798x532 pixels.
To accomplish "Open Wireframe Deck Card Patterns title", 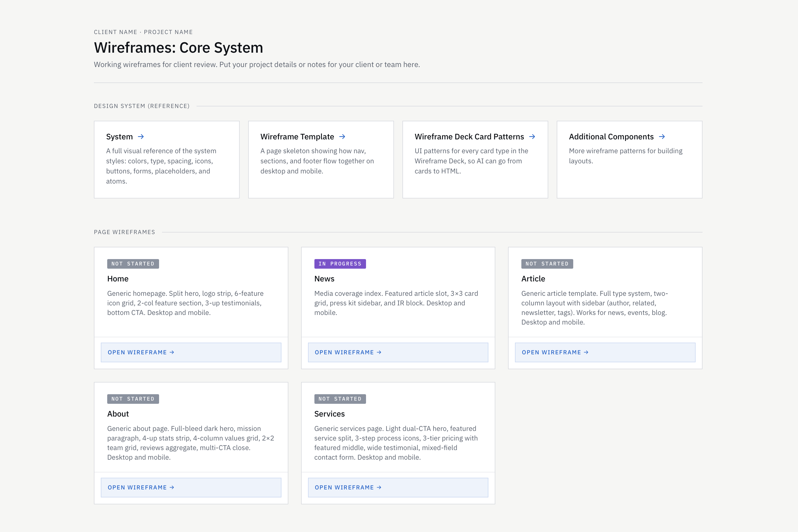I will (x=469, y=137).
